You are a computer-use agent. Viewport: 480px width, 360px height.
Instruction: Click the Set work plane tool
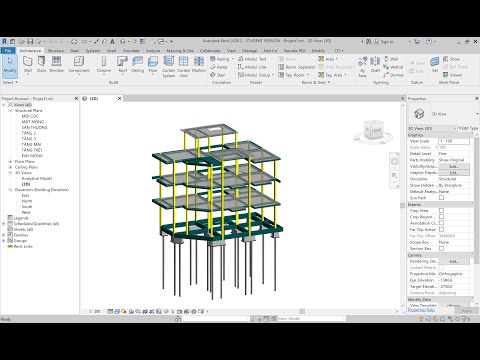tap(435, 64)
